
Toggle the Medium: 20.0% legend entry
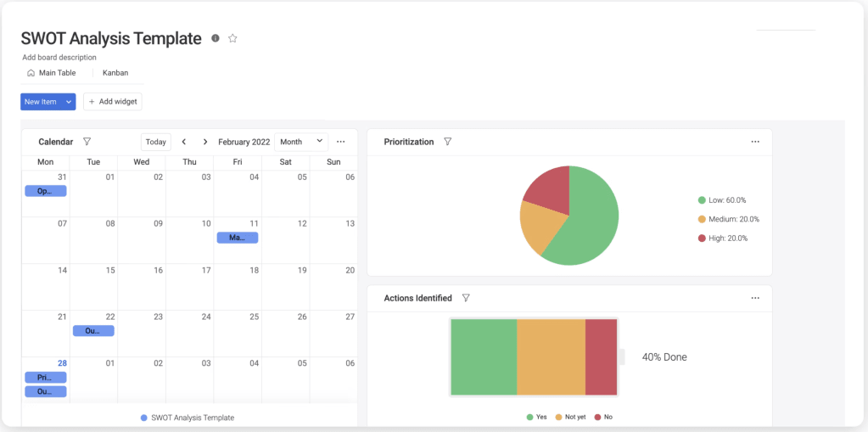tap(729, 219)
